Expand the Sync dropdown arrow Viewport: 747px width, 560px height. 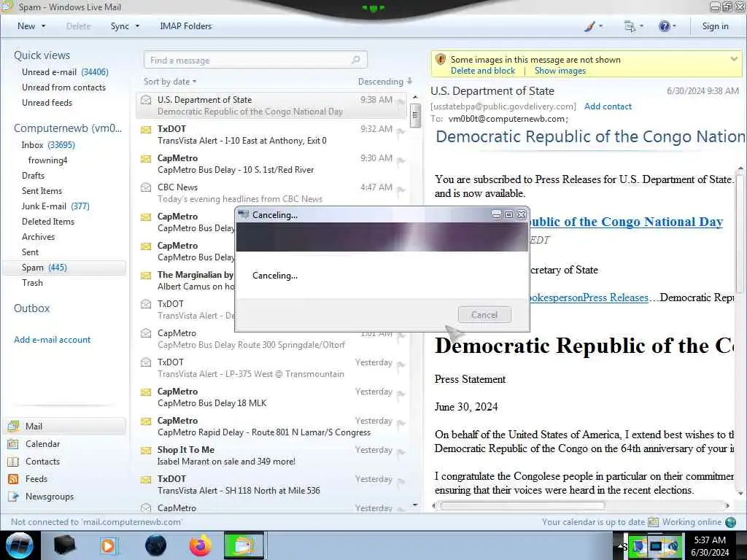(137, 26)
